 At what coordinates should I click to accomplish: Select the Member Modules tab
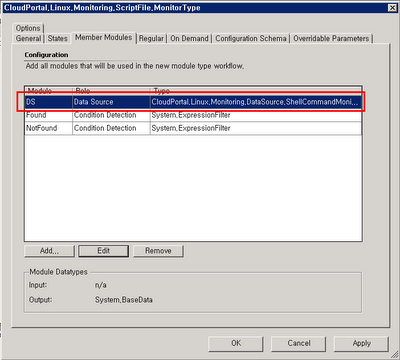104,37
